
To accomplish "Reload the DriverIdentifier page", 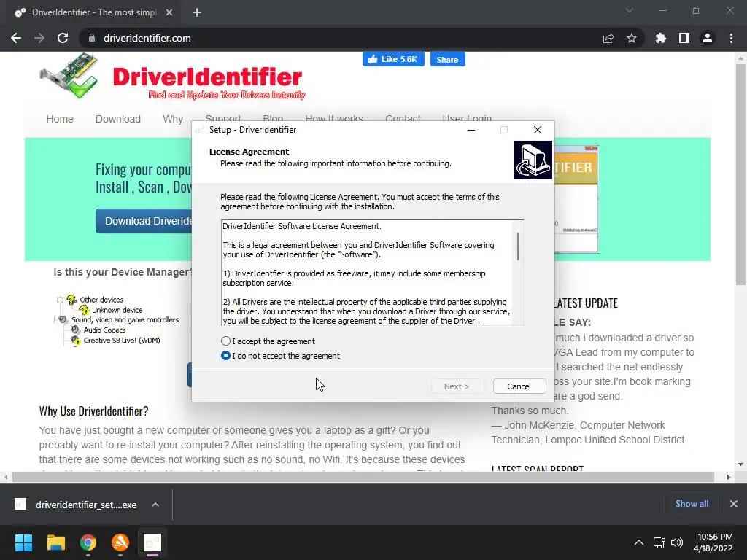I will 63,38.
